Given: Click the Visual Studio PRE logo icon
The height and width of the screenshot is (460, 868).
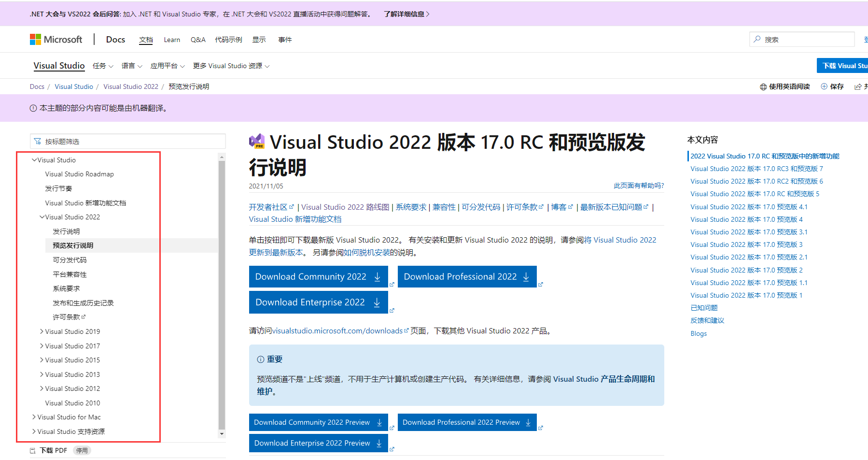Looking at the screenshot, I should [257, 141].
